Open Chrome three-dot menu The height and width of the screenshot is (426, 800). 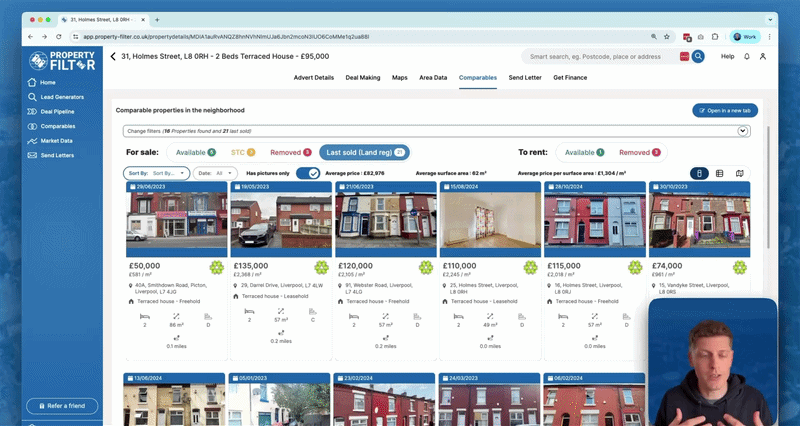769,37
